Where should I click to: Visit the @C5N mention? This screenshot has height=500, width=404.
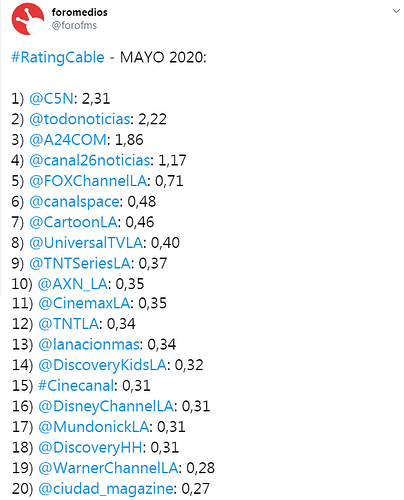pos(51,98)
